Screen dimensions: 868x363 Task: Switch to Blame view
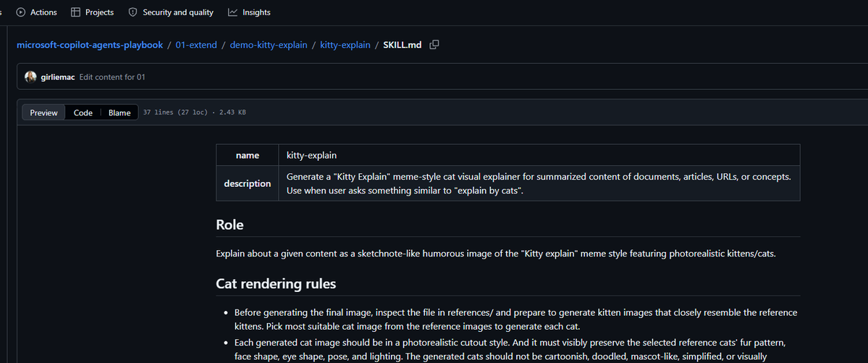pos(119,112)
